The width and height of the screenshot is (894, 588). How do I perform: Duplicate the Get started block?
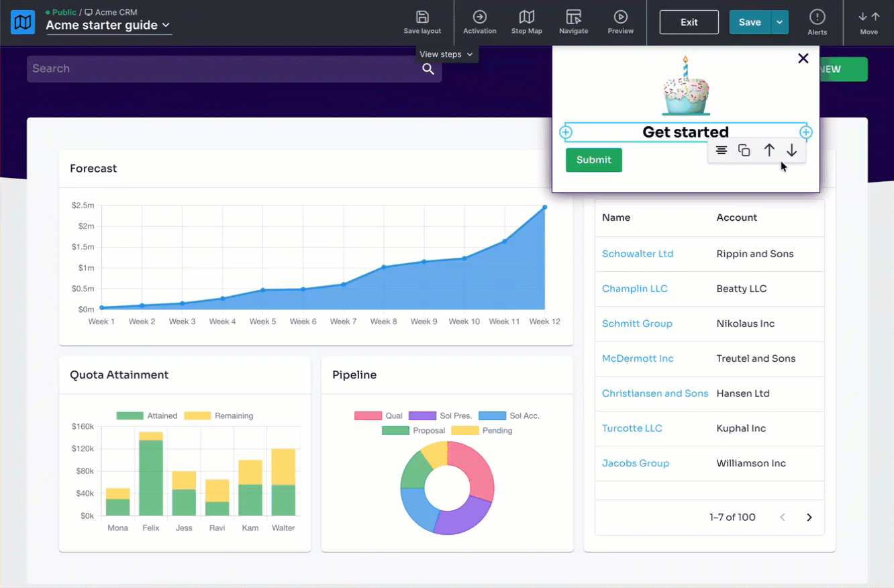click(744, 150)
